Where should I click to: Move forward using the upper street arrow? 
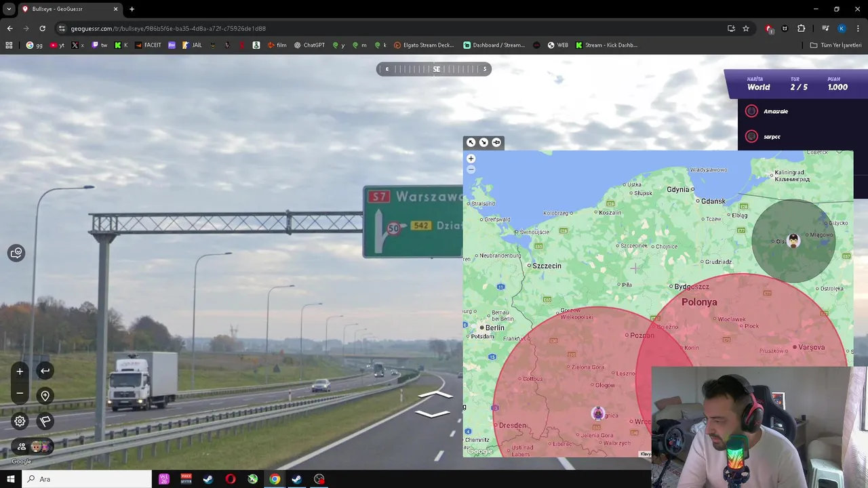tap(435, 394)
